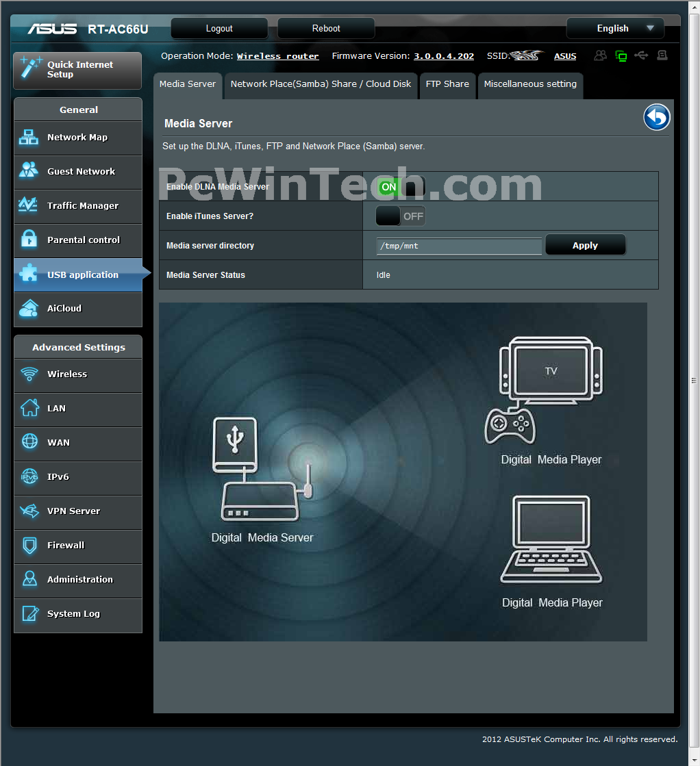Click Apply next to media server directory
Screen dimensions: 700x766
[x=585, y=245]
